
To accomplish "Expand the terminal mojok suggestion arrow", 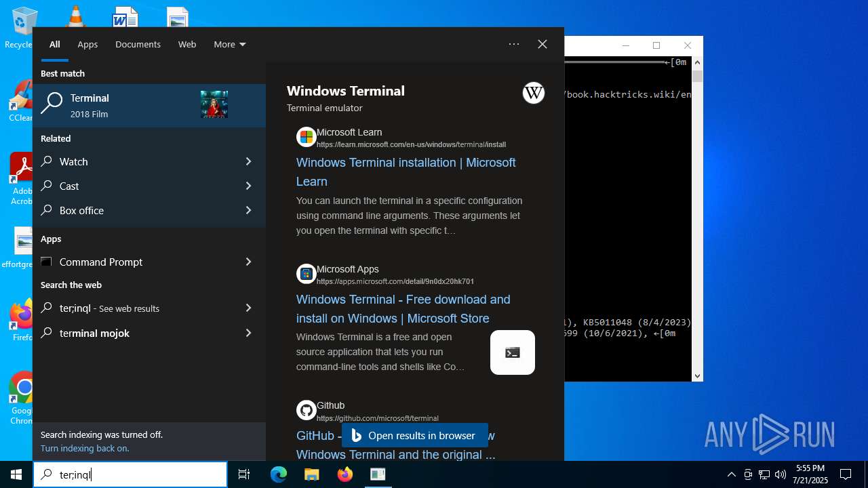I will [248, 333].
